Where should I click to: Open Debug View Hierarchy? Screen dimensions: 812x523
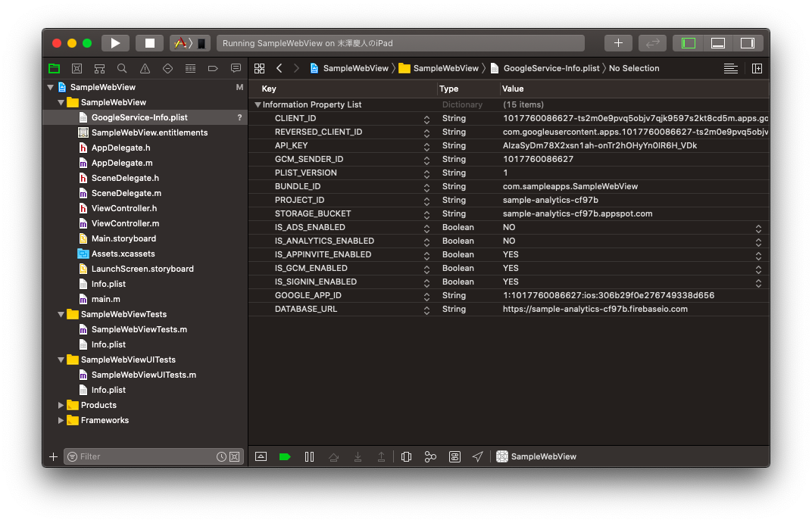406,457
